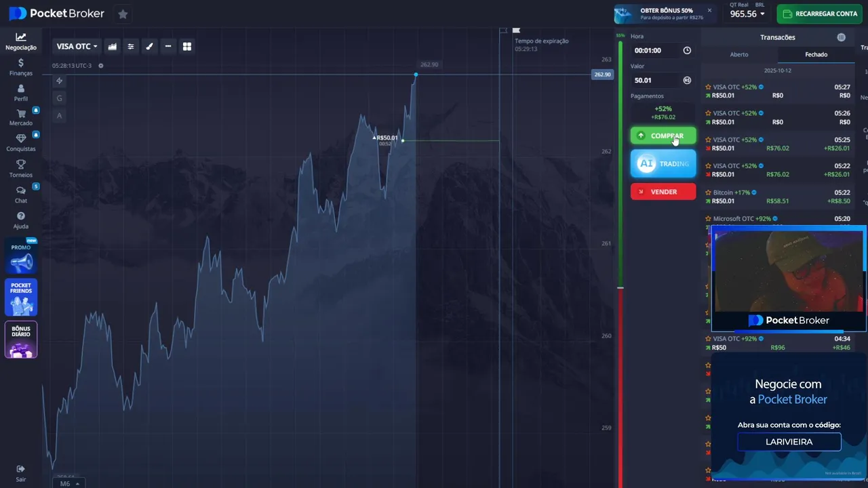Click the Transações list view icon
868x488 pixels.
tap(842, 37)
